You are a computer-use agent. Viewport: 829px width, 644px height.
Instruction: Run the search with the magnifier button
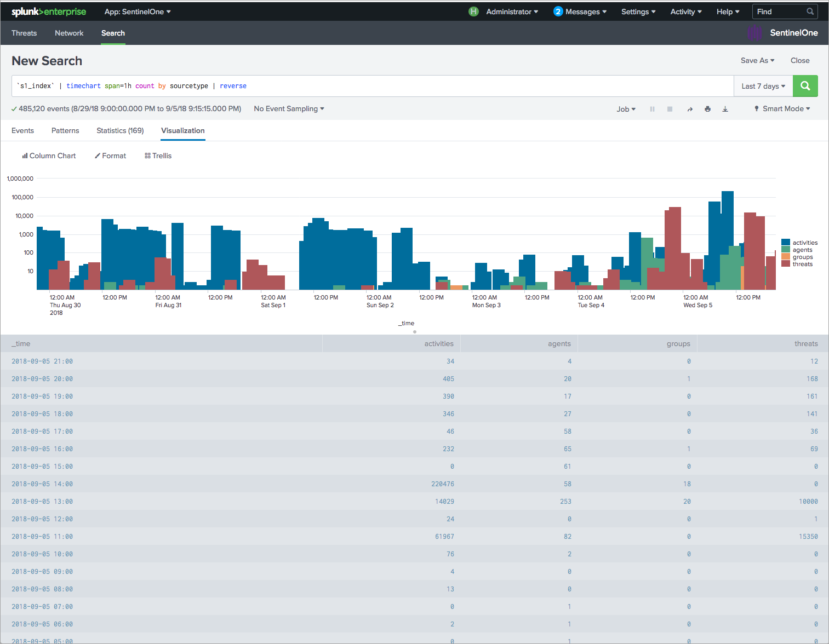805,86
